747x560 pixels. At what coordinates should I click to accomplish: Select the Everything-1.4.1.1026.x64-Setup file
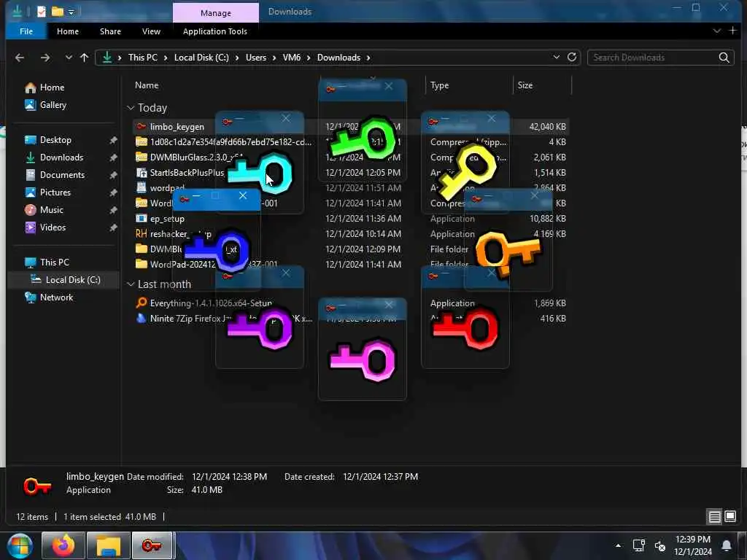pyautogui.click(x=211, y=303)
